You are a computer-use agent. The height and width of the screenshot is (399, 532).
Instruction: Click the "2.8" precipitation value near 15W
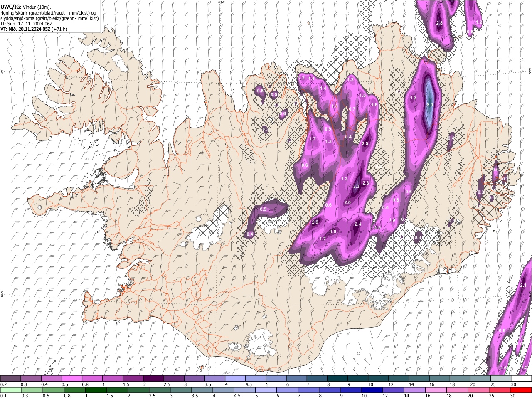(x=439, y=23)
